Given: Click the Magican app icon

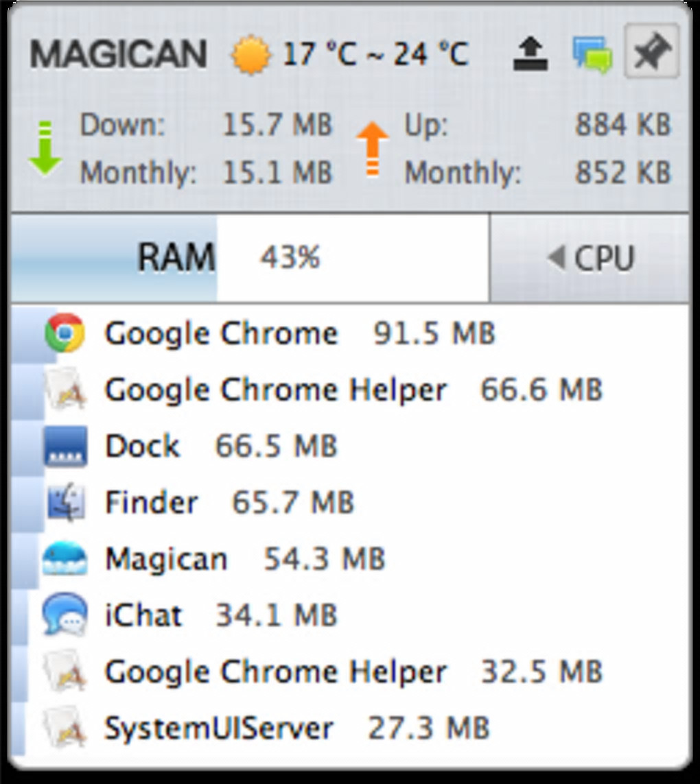Looking at the screenshot, I should pos(65,559).
